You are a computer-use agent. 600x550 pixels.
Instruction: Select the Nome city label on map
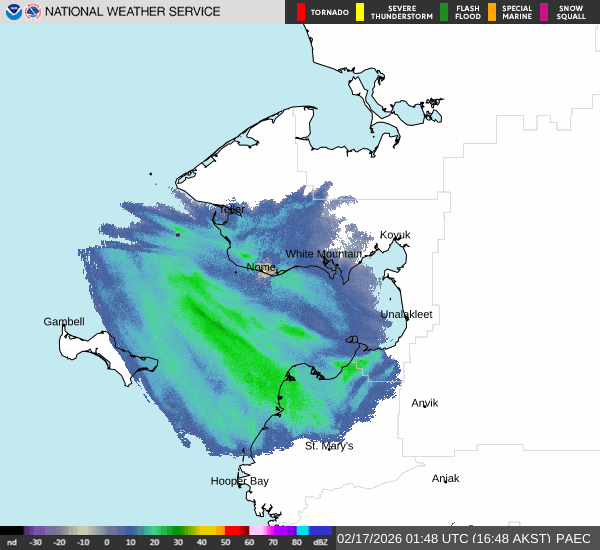tap(261, 268)
